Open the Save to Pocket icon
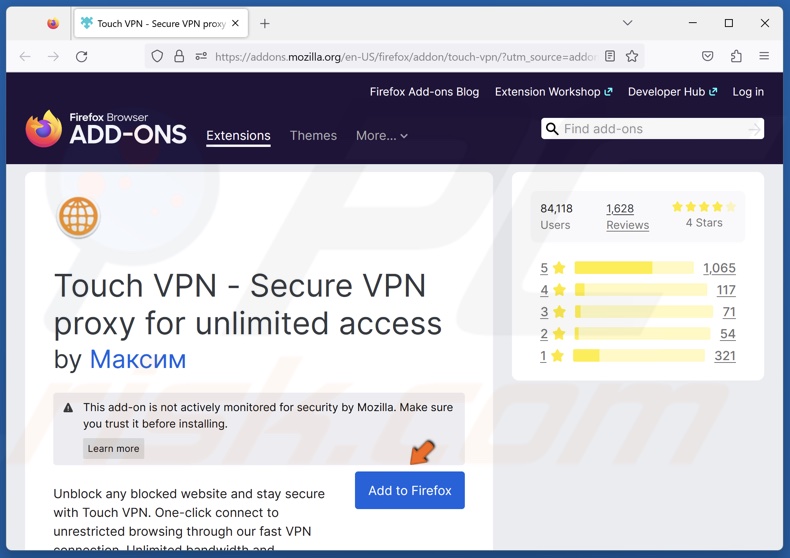The width and height of the screenshot is (790, 558). [708, 57]
